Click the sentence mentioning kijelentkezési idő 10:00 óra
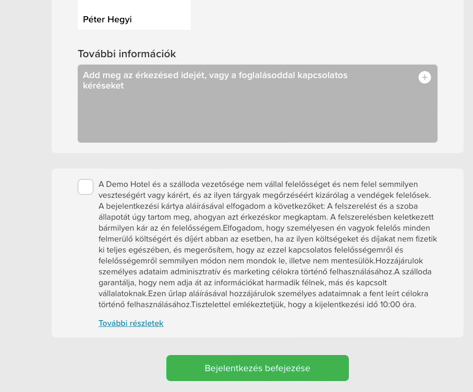The width and height of the screenshot is (473, 392). 303,304
